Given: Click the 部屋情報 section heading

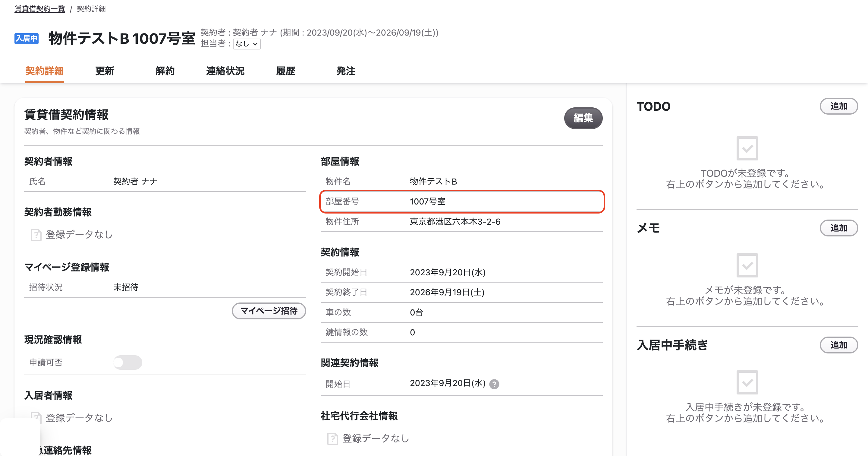Looking at the screenshot, I should tap(340, 162).
